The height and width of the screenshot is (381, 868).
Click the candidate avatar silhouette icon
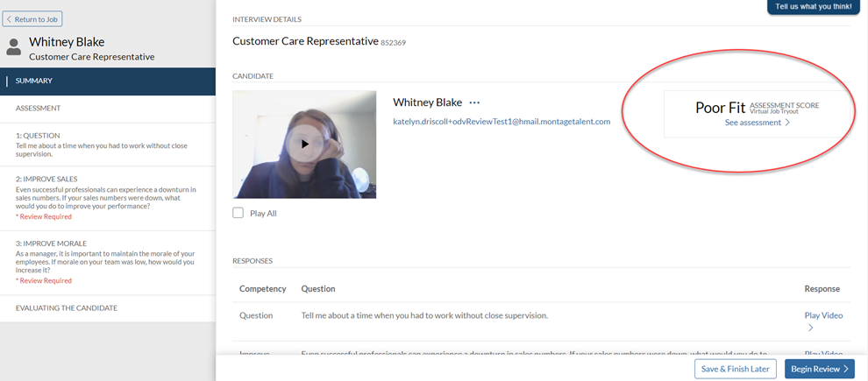(14, 48)
